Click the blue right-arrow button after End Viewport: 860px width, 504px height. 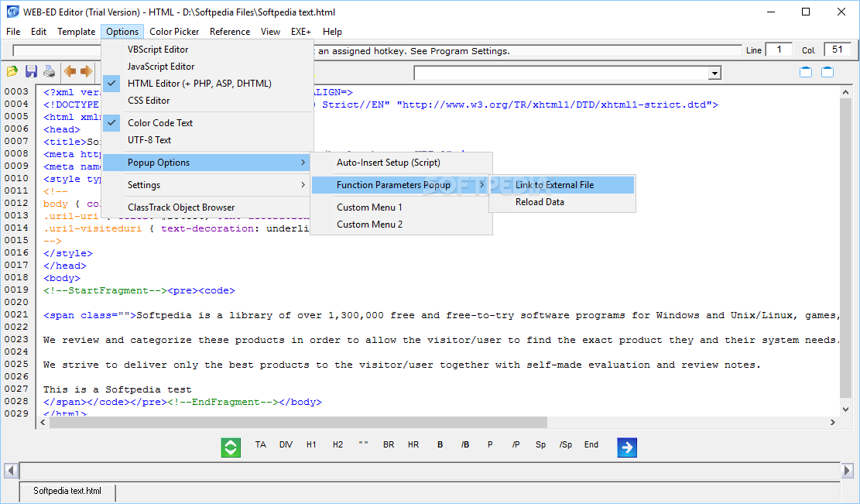click(x=627, y=447)
